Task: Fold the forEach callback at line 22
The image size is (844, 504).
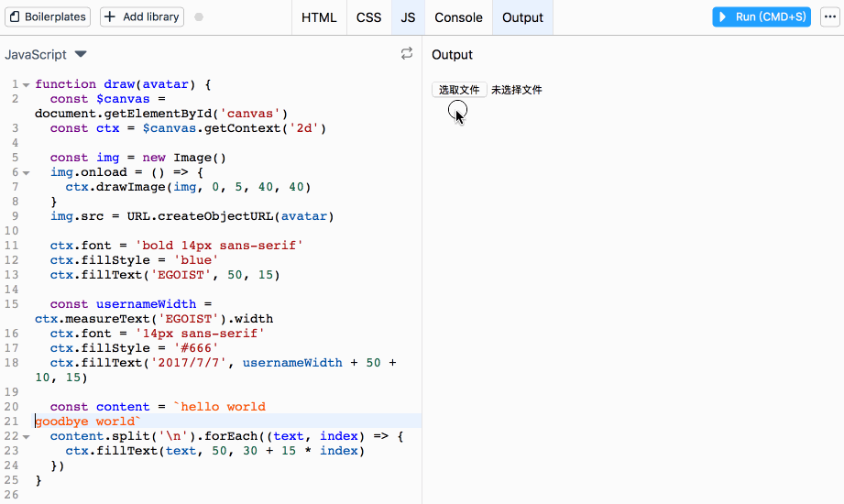Action: pos(26,437)
